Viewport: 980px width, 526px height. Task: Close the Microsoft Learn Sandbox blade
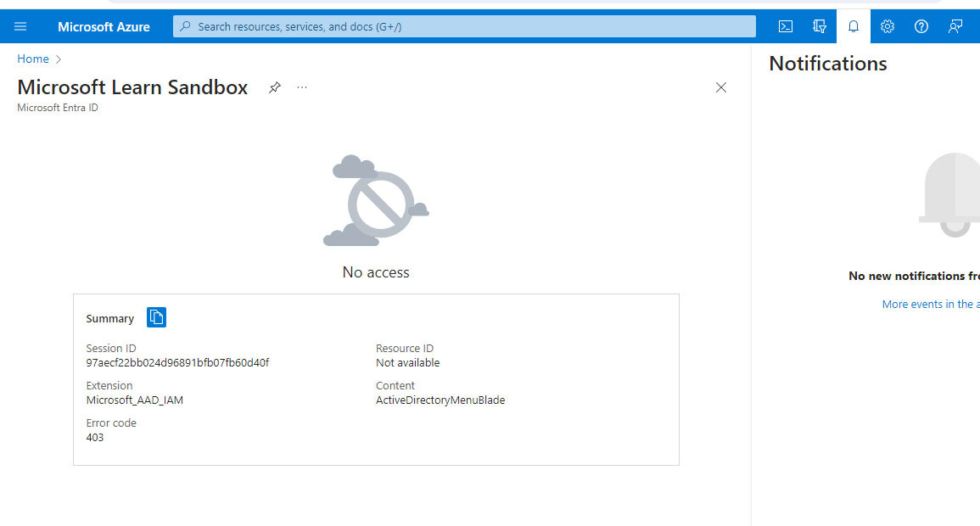point(721,87)
